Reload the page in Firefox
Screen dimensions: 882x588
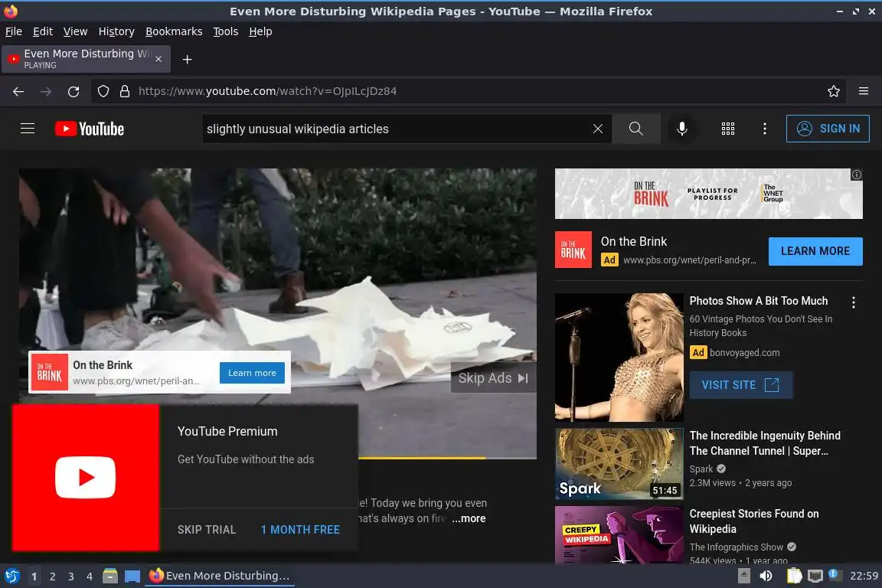click(73, 91)
